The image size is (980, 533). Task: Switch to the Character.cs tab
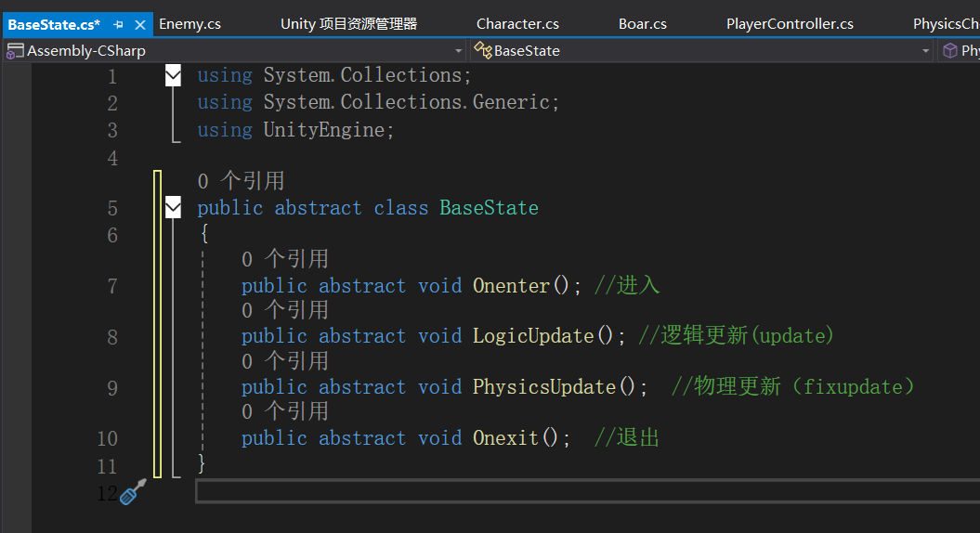[x=517, y=24]
